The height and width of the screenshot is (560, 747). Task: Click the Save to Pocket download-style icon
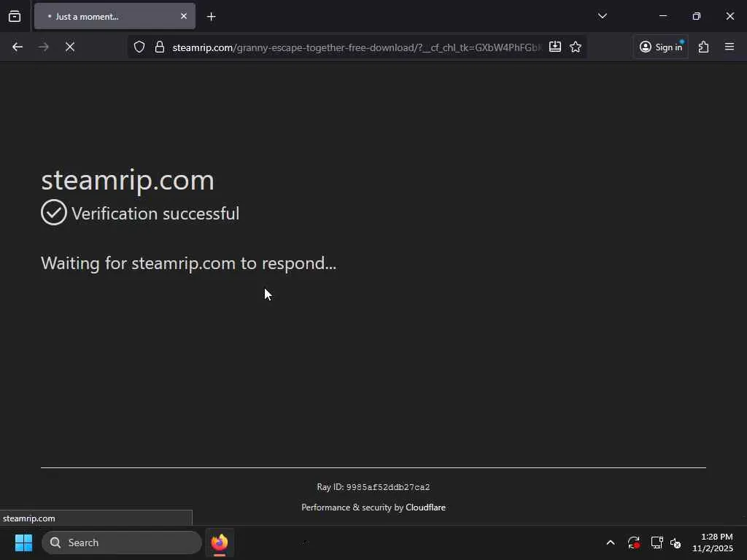(x=555, y=47)
